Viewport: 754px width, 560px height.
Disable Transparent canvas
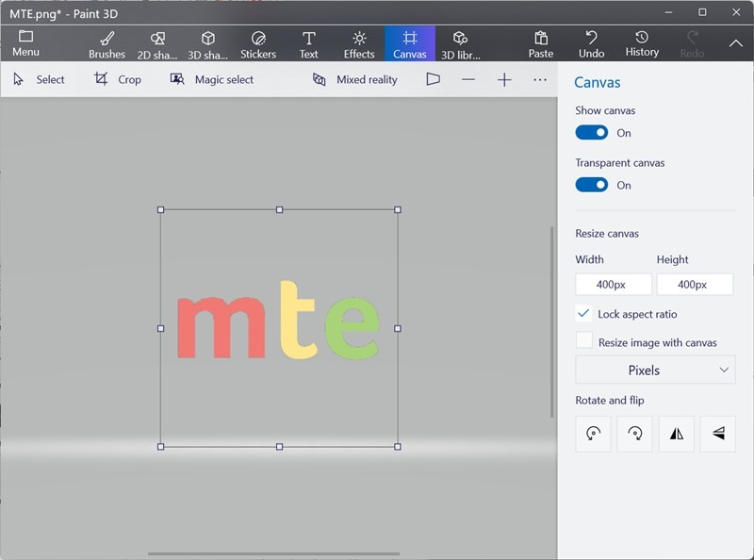(x=592, y=185)
